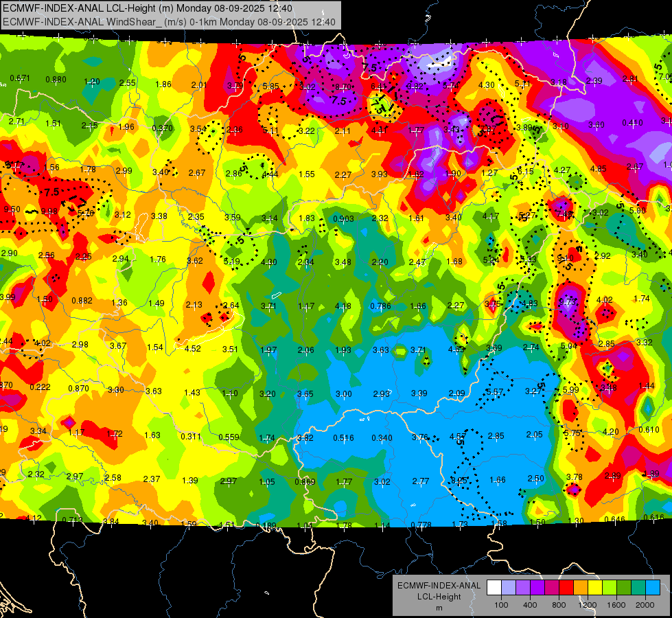Click the legend tick label 2000

(x=645, y=605)
